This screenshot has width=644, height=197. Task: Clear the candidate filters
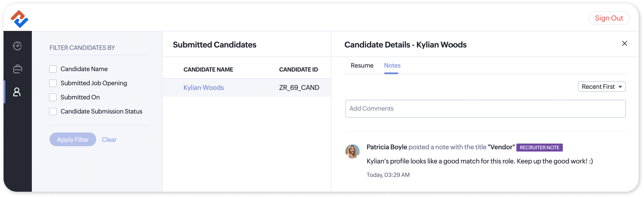[109, 140]
